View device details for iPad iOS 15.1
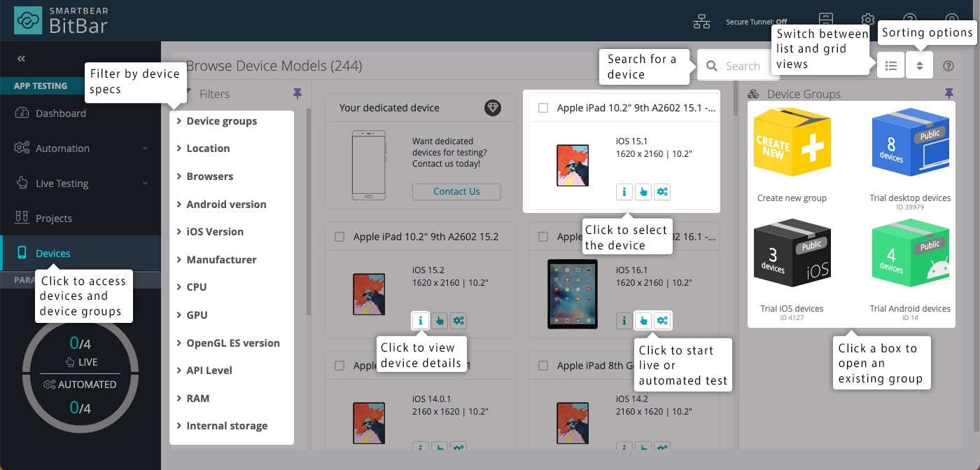This screenshot has height=470, width=980. click(x=624, y=191)
